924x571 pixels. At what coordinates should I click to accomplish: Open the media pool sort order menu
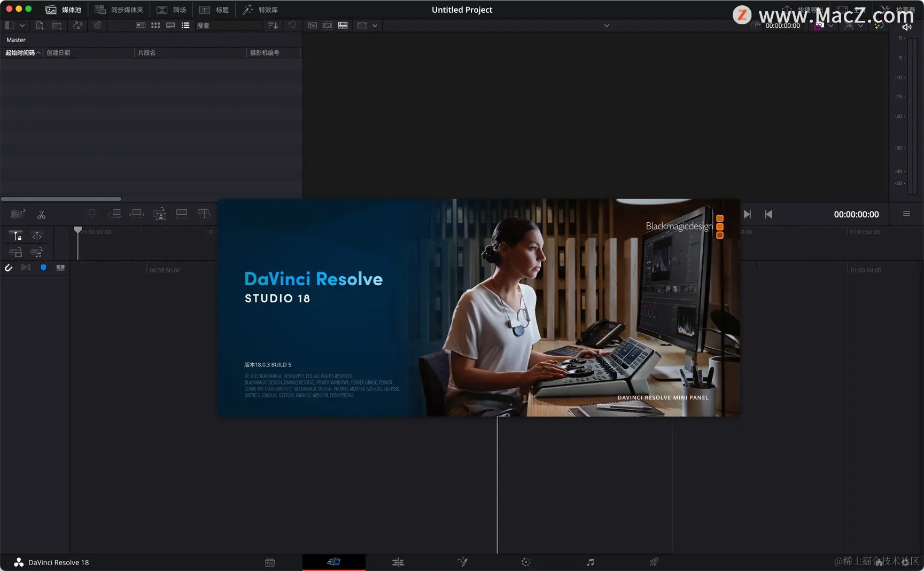tap(273, 25)
